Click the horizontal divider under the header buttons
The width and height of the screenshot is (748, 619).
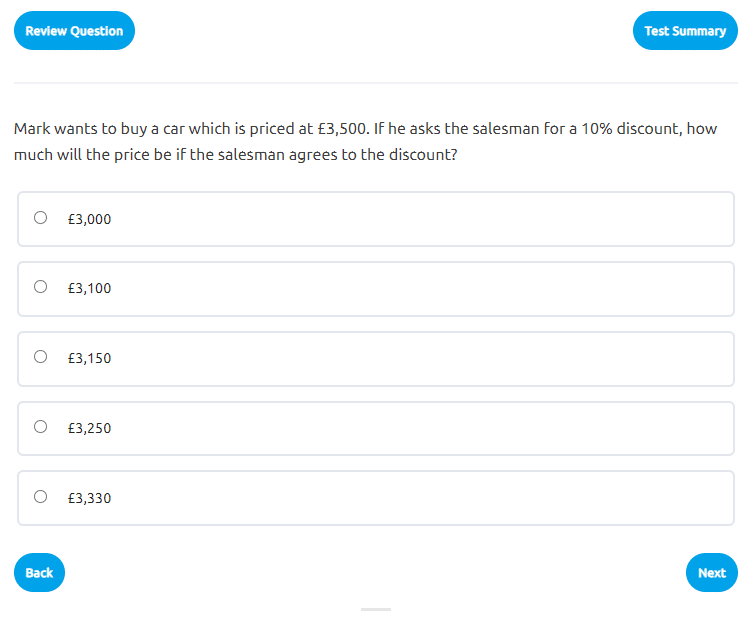[374, 82]
